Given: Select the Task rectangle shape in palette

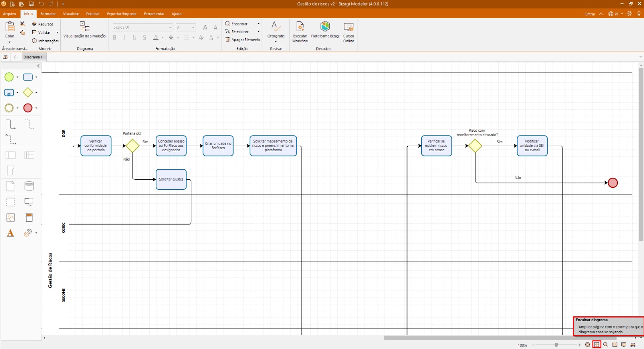Looking at the screenshot, I should coord(28,77).
